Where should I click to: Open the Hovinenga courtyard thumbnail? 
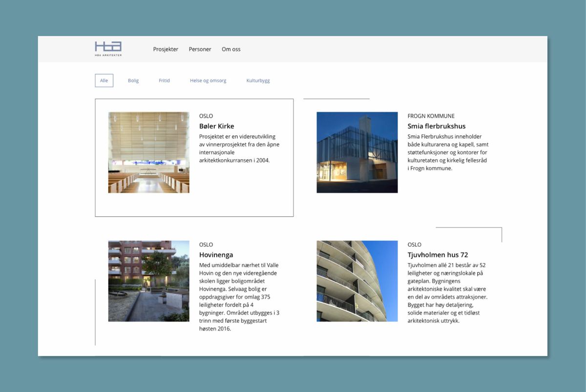coord(148,281)
